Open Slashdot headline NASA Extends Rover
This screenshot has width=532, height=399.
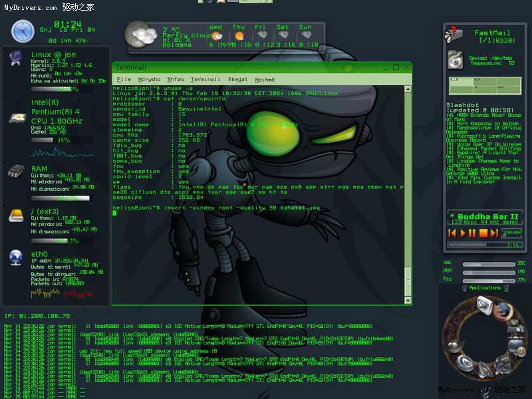point(484,117)
